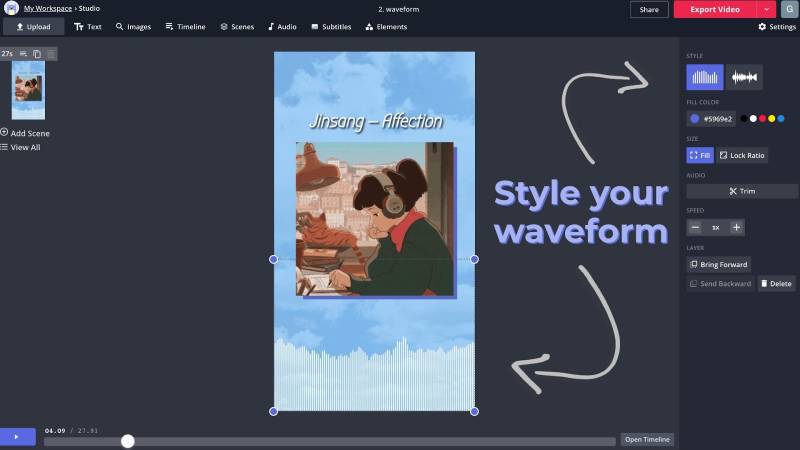Click the Trim audio button
800x450 pixels.
[x=742, y=191]
